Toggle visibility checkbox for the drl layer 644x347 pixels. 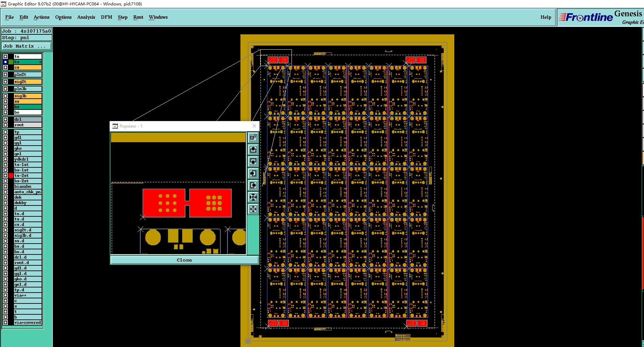[x=5, y=119]
